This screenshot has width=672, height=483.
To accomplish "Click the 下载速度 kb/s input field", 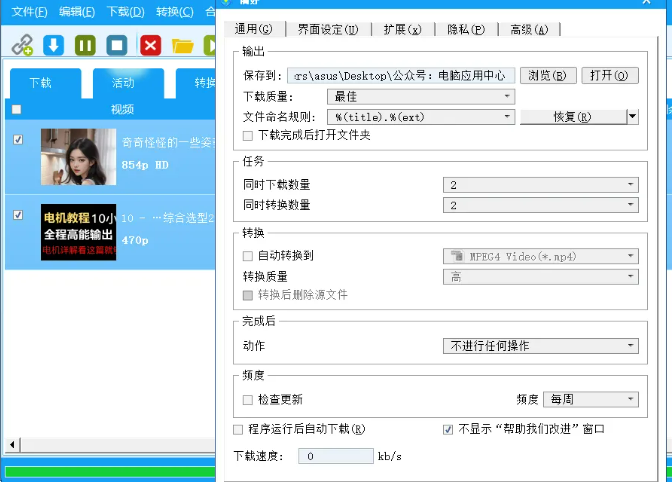I will [336, 456].
